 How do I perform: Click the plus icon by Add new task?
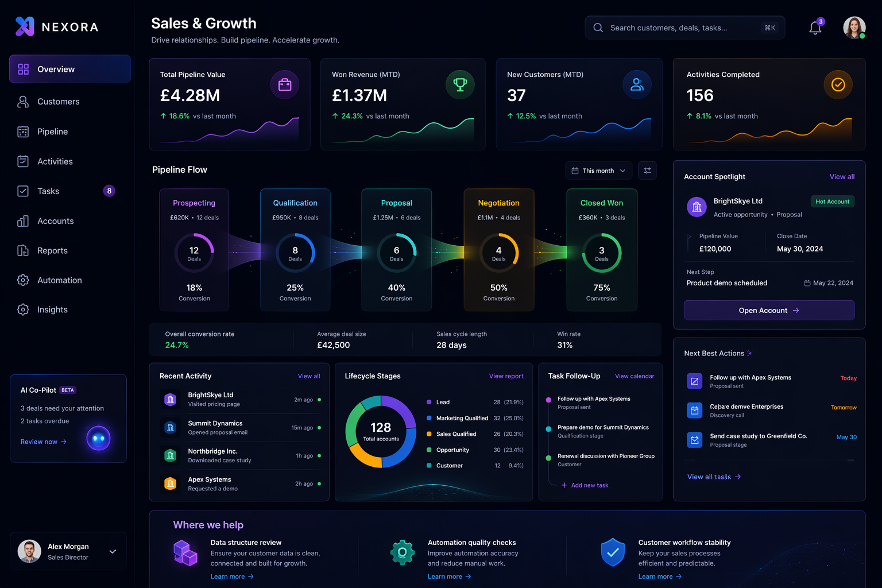pyautogui.click(x=564, y=485)
